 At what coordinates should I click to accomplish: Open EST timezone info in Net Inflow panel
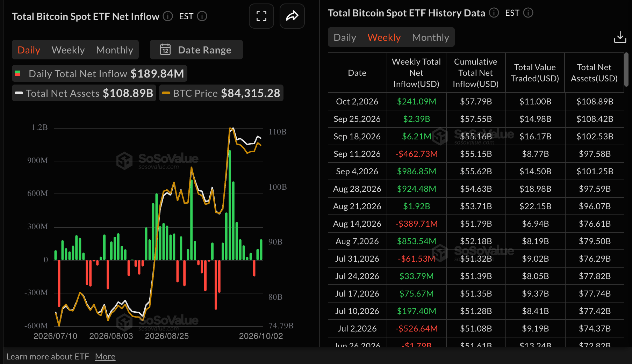click(202, 16)
